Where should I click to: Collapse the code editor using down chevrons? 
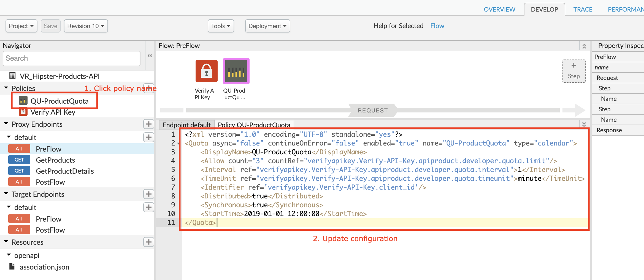point(584,124)
